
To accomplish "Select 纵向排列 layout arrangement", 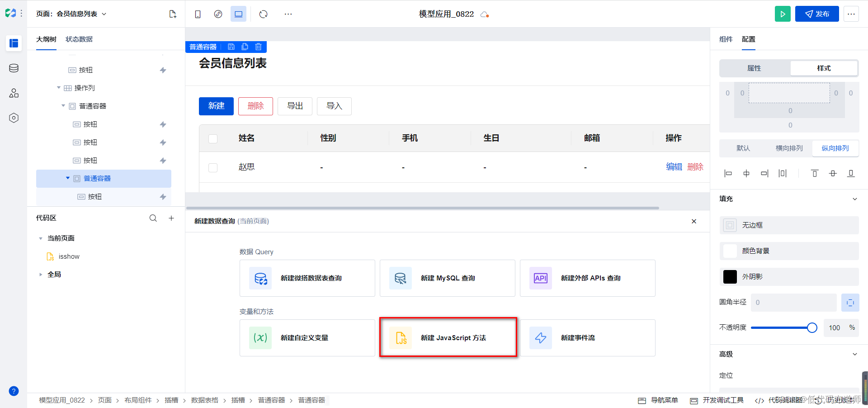I will point(835,148).
